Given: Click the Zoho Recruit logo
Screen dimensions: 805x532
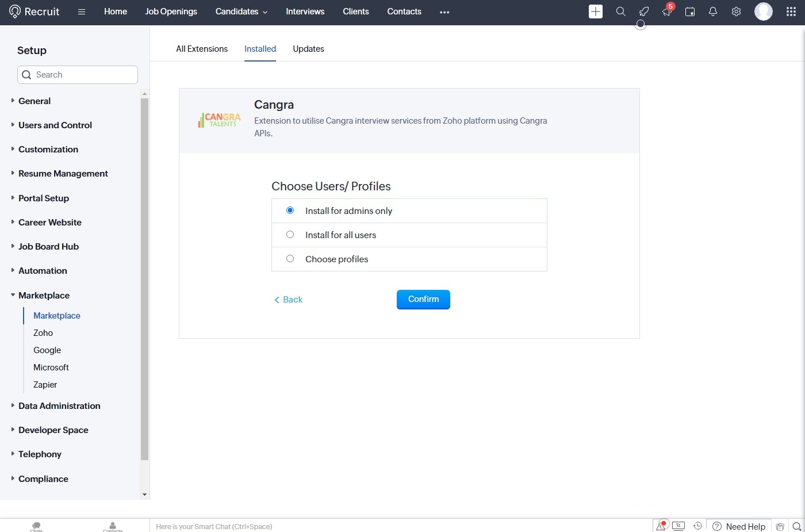Looking at the screenshot, I should click(34, 12).
